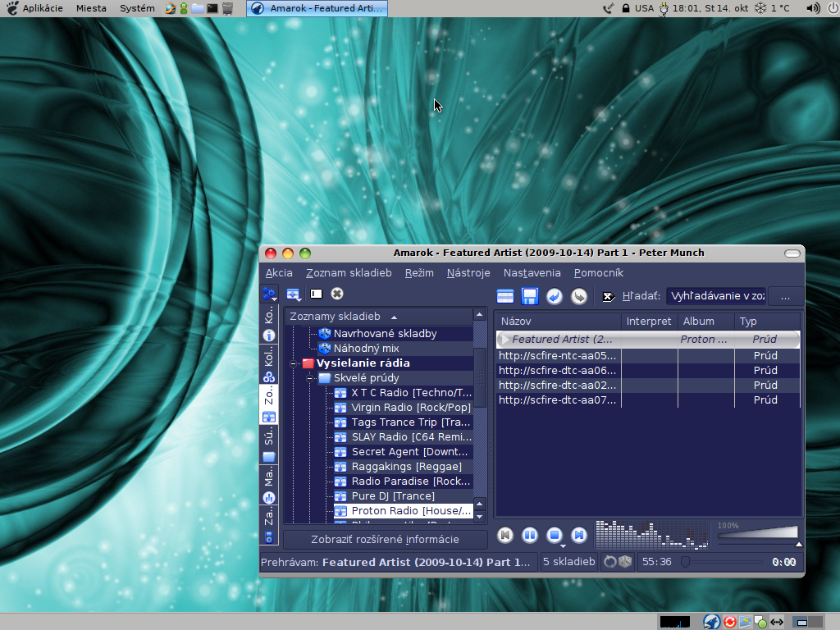
Task: Collapse the Skvelé prúdy folder node
Action: [309, 378]
